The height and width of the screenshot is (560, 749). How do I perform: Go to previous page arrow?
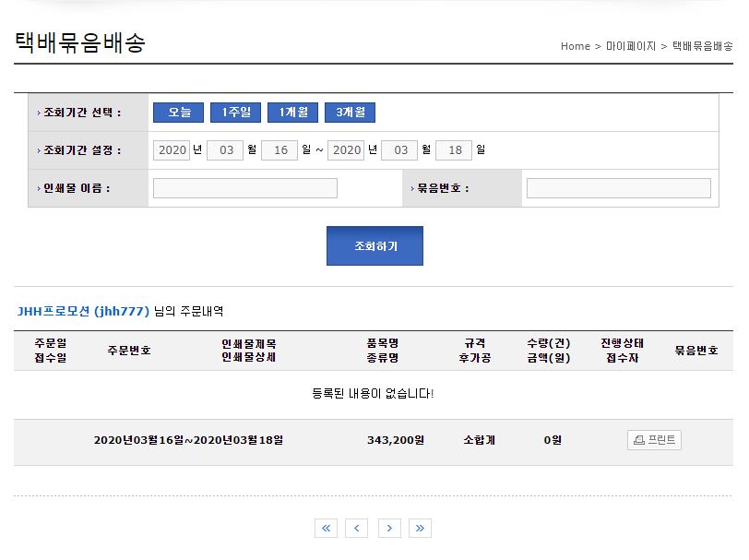coord(357,528)
